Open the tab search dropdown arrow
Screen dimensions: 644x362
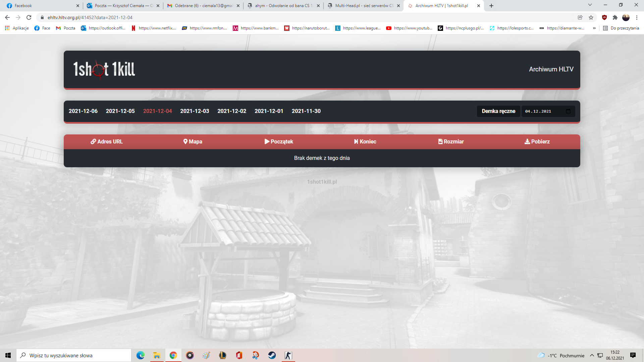[x=590, y=5]
